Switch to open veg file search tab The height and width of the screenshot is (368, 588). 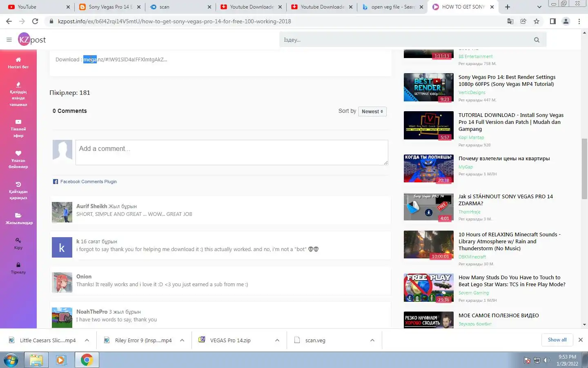pyautogui.click(x=392, y=7)
